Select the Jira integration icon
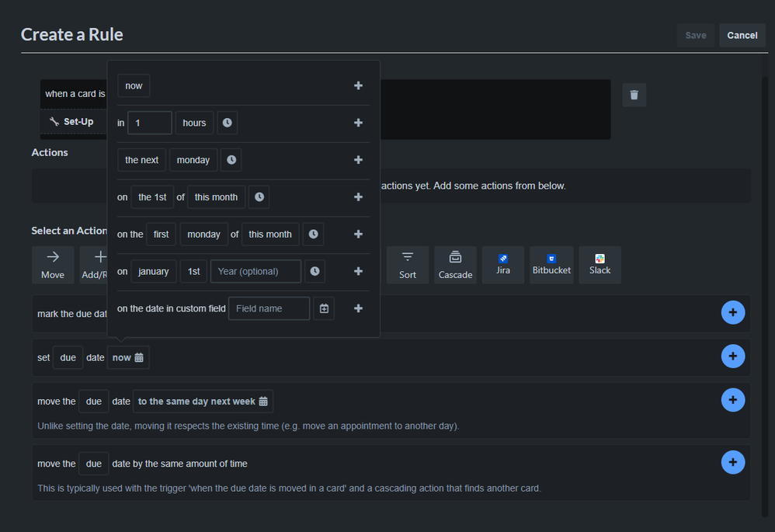 pos(503,265)
